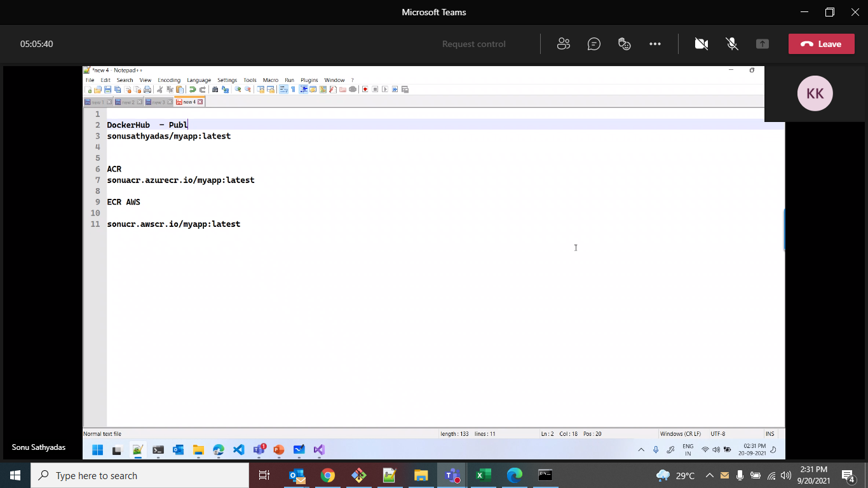Image resolution: width=868 pixels, height=488 pixels.
Task: Open the Encoding menu in shared Notepad++
Action: pos(169,80)
